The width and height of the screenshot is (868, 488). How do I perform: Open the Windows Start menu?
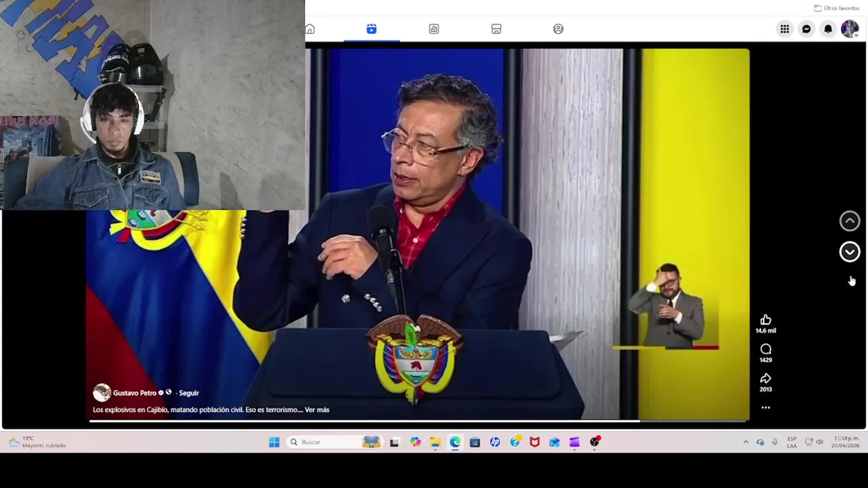click(x=274, y=442)
